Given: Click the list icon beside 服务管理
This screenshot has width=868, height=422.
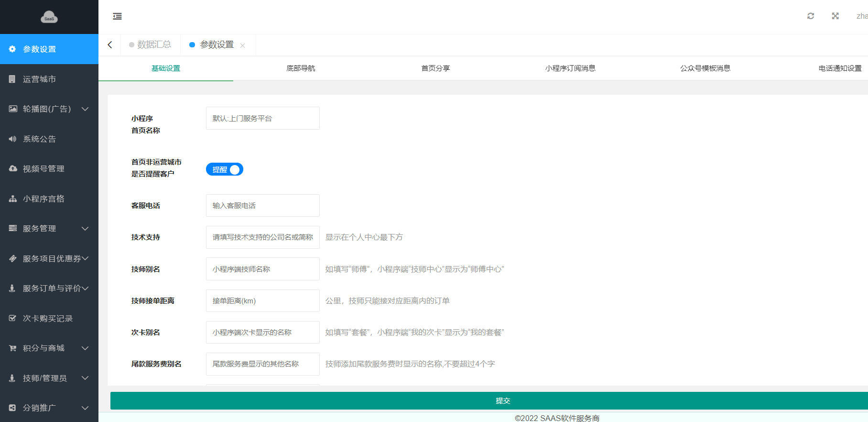Looking at the screenshot, I should click(x=13, y=228).
